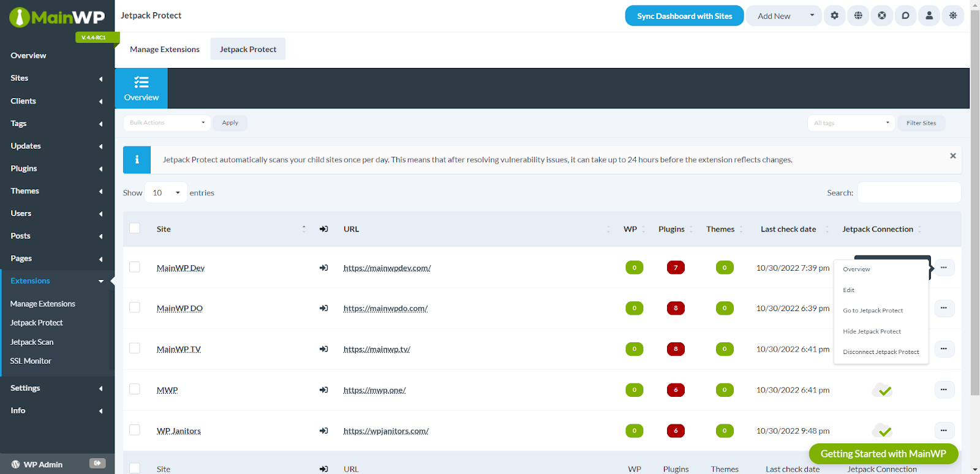
Task: Click sign-in arrow icon for MainWP TV
Action: coord(323,349)
